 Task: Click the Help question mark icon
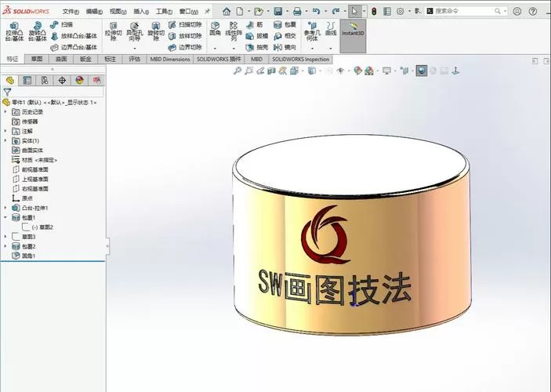coord(533,11)
